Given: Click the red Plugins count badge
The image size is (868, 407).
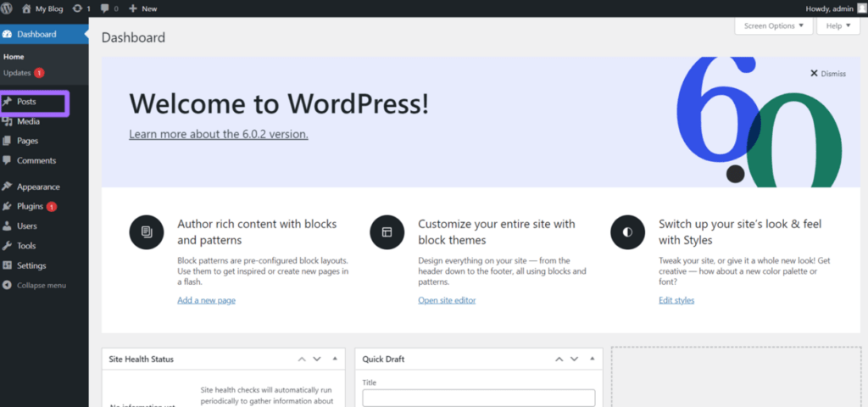Looking at the screenshot, I should [52, 207].
